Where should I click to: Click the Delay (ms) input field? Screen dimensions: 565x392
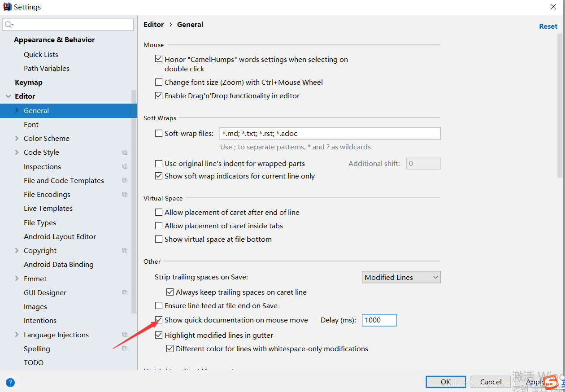coord(379,320)
